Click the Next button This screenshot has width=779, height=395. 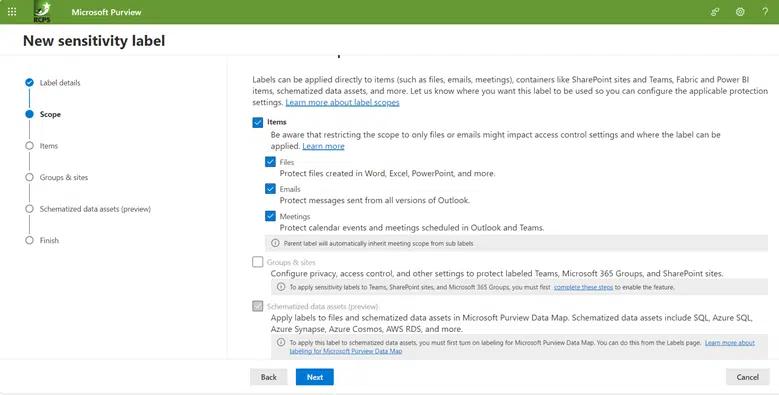pos(314,377)
